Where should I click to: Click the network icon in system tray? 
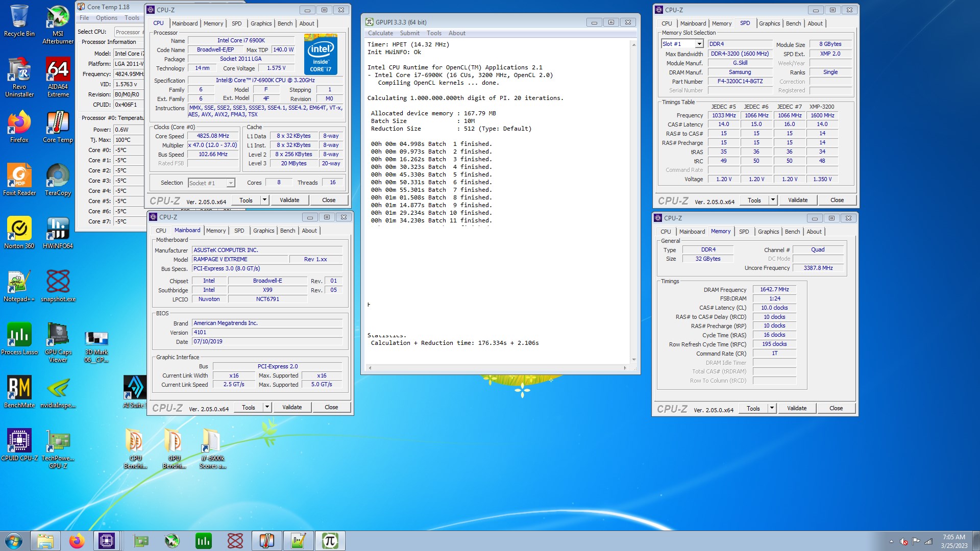coord(928,541)
